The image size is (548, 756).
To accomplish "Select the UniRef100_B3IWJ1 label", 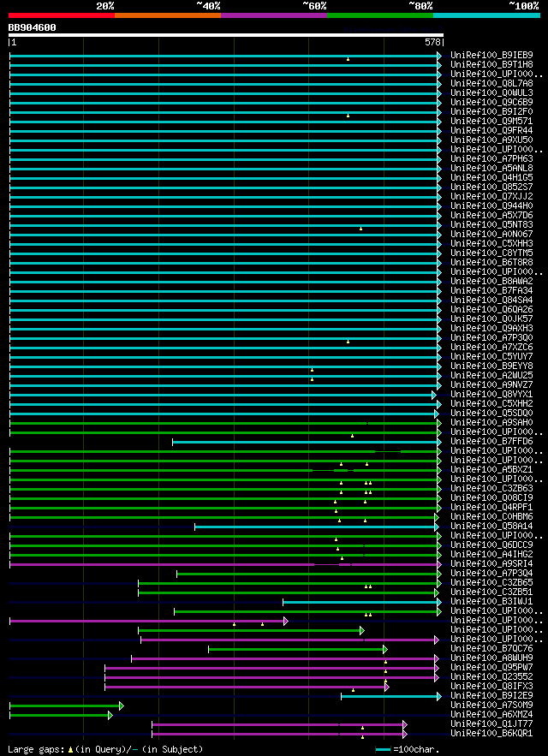I will tap(491, 602).
